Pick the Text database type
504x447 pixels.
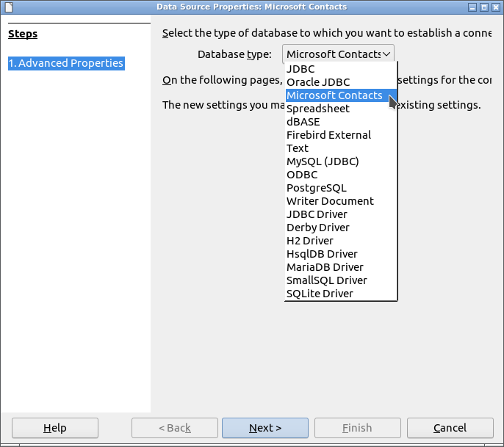click(342, 148)
